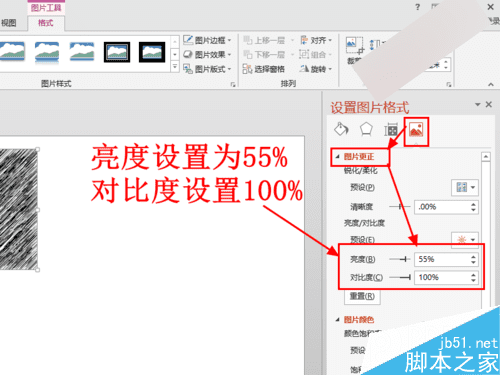The height and width of the screenshot is (375, 500).
Task: Open size group dialog launcher
Action: pyautogui.click(x=449, y=84)
